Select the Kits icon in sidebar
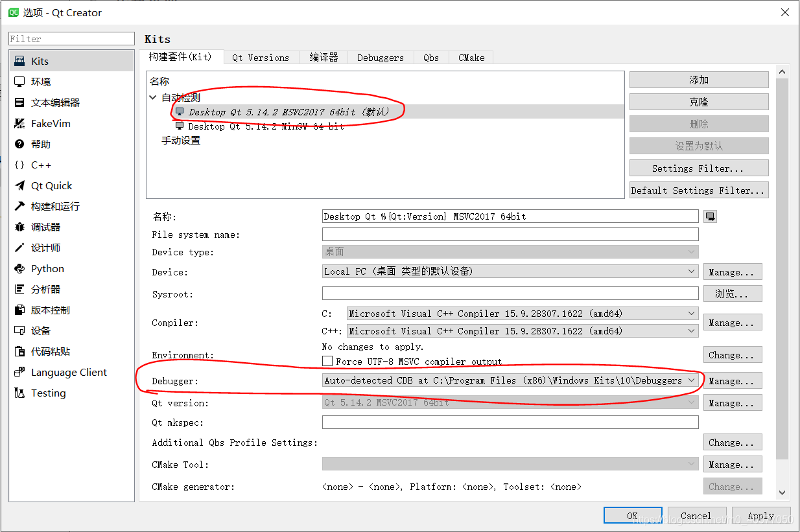The image size is (800, 532). click(19, 61)
